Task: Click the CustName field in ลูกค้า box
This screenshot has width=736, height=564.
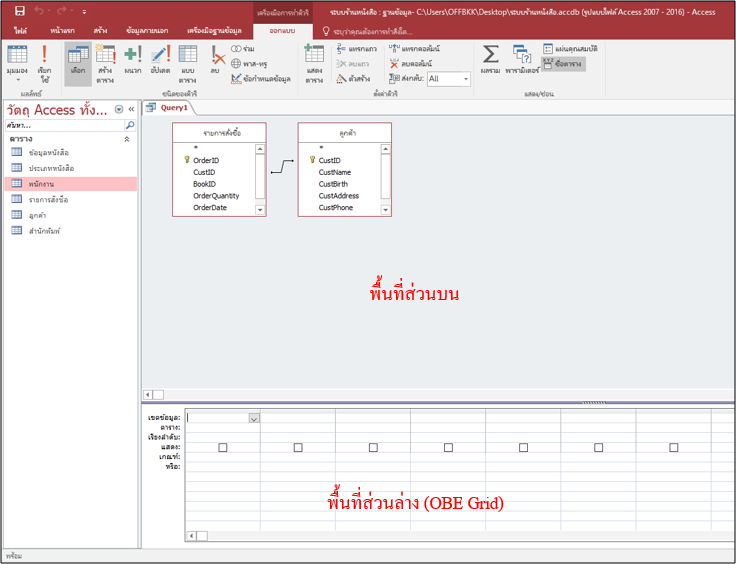Action: pyautogui.click(x=334, y=172)
